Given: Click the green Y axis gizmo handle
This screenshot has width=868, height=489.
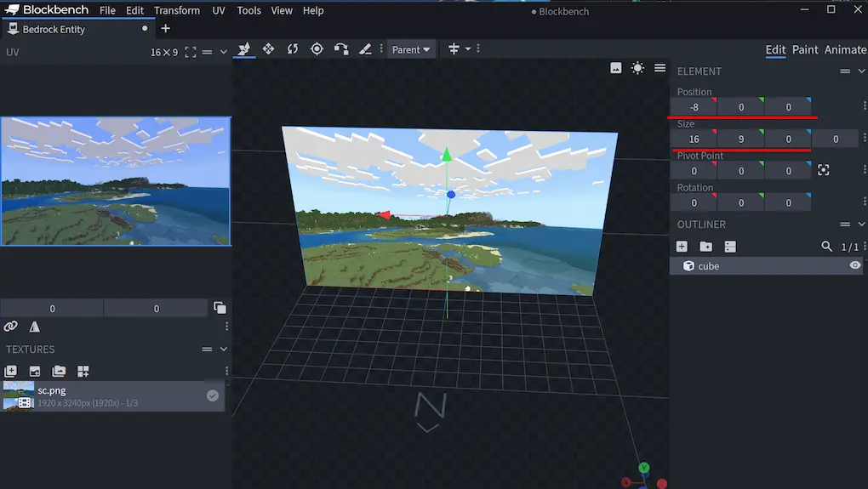Looking at the screenshot, I should [x=446, y=154].
